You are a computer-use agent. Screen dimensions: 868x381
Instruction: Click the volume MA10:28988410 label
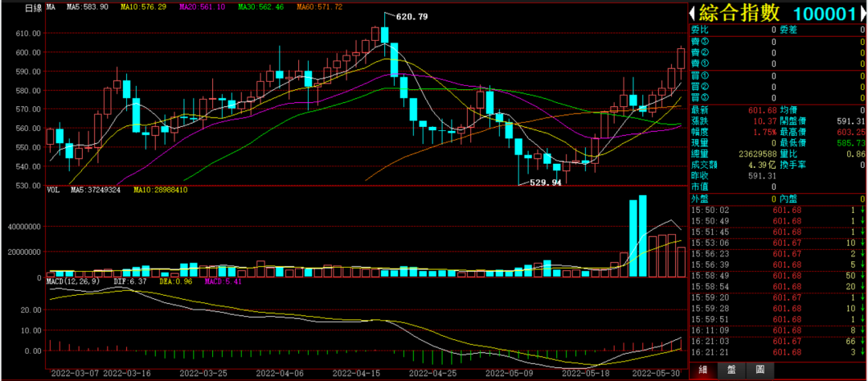162,190
